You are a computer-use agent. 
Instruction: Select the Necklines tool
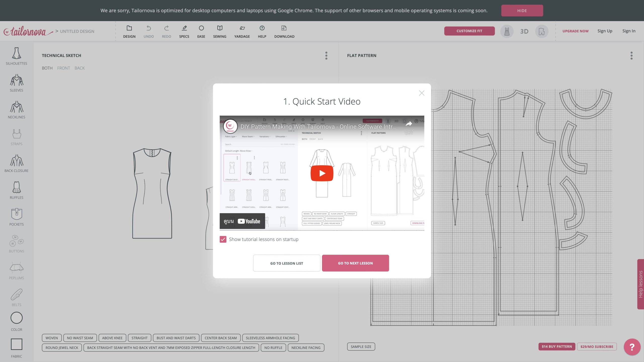click(x=16, y=110)
